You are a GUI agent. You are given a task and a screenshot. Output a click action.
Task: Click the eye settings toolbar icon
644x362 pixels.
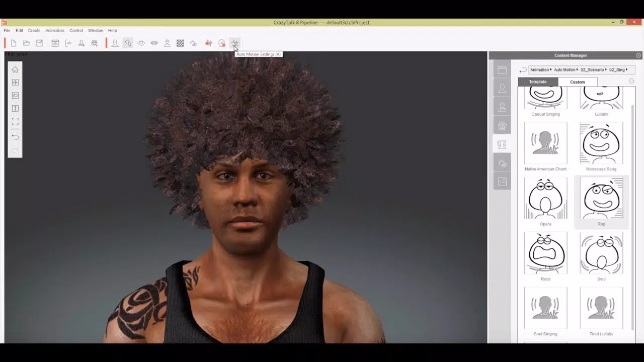[141, 43]
